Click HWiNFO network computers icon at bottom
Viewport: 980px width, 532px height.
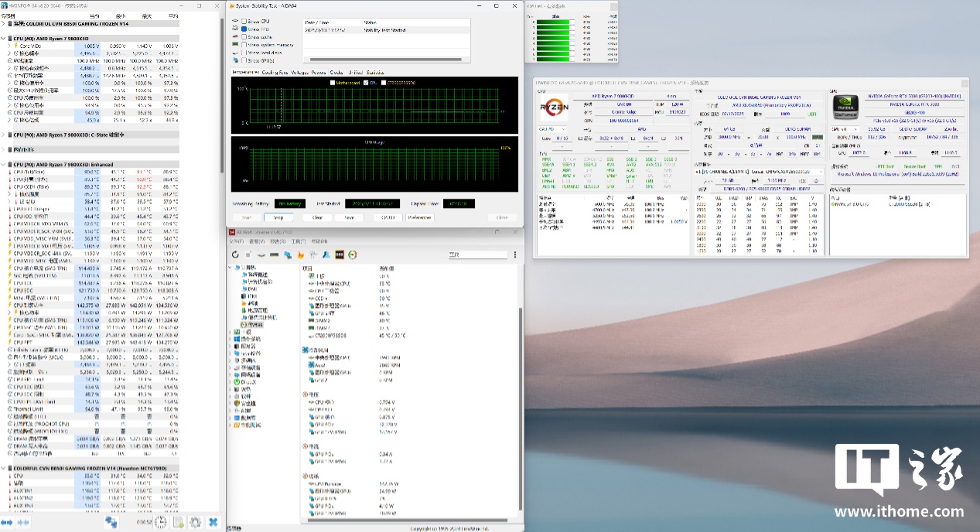(x=111, y=523)
